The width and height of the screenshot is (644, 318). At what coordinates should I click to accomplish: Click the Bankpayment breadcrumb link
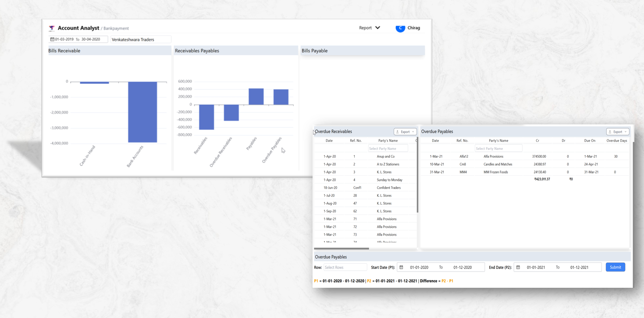116,28
